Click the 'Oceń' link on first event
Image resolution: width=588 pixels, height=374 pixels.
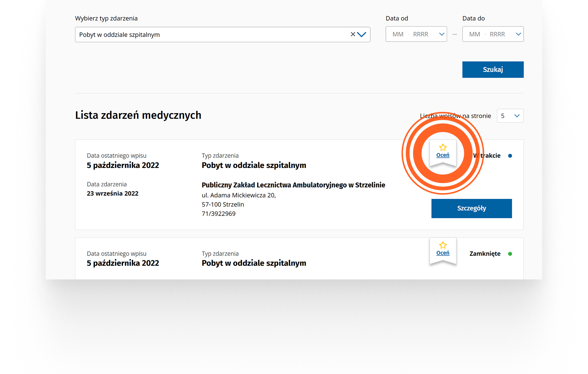point(443,155)
